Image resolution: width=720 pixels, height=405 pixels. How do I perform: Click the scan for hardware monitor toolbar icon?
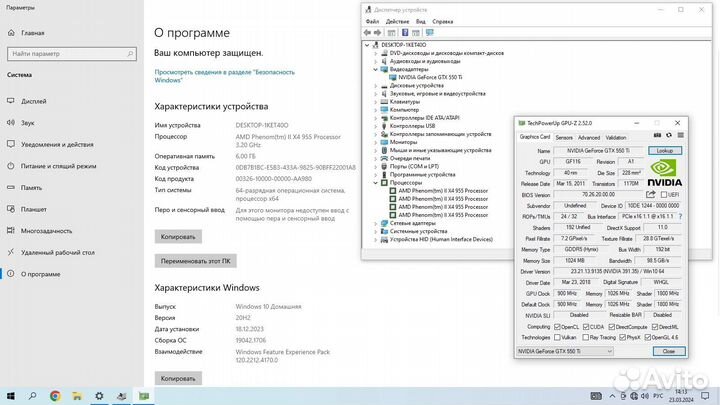point(430,33)
